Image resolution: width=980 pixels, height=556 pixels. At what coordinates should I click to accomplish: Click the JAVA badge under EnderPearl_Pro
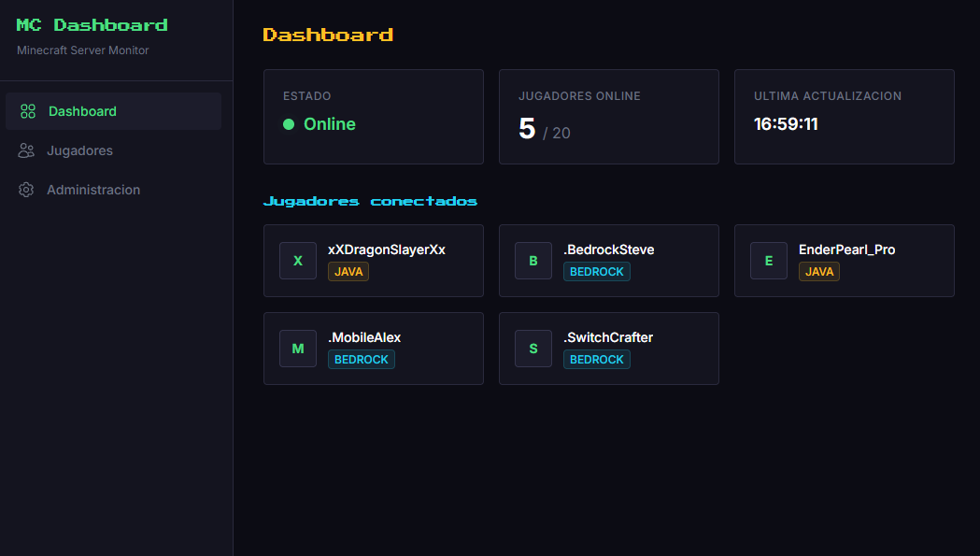pos(819,271)
